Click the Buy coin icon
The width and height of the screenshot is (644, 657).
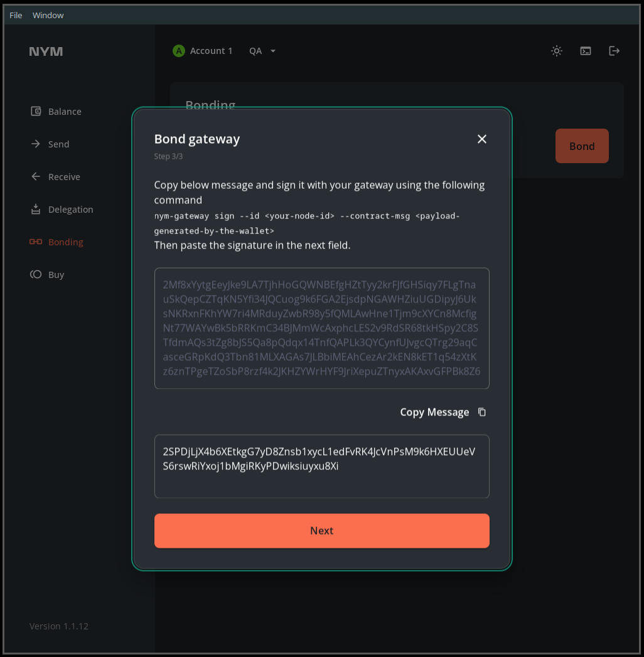[36, 275]
